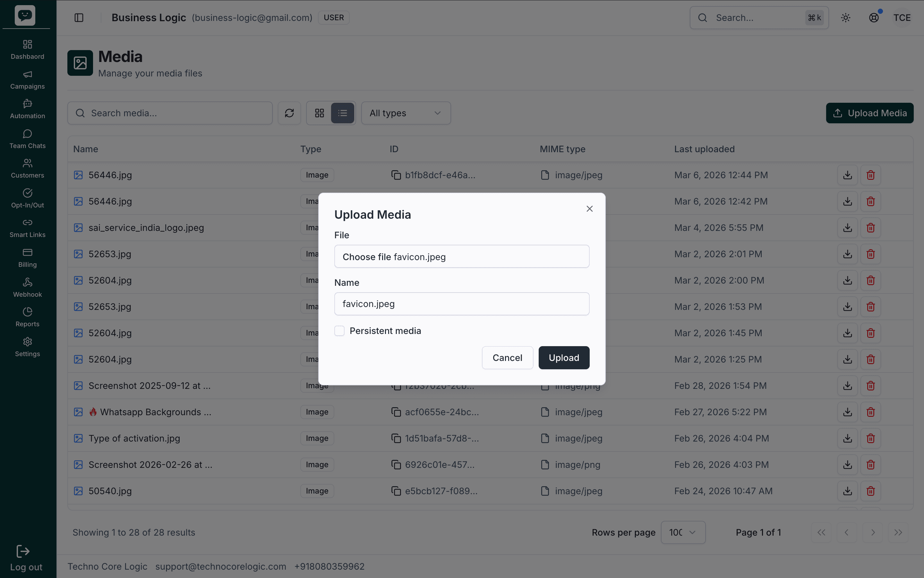
Task: Open TCE user avatar menu
Action: tap(902, 18)
